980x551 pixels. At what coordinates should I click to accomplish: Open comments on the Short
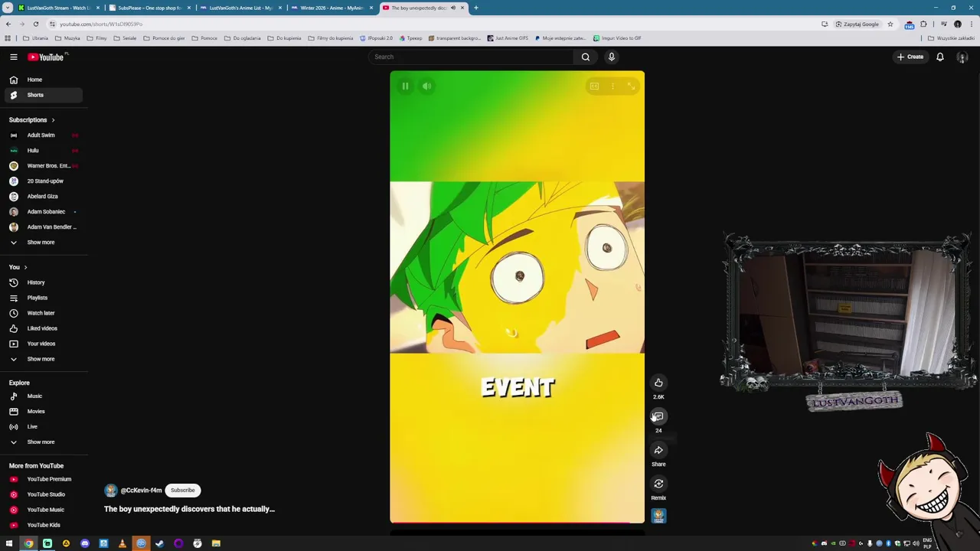tap(658, 416)
